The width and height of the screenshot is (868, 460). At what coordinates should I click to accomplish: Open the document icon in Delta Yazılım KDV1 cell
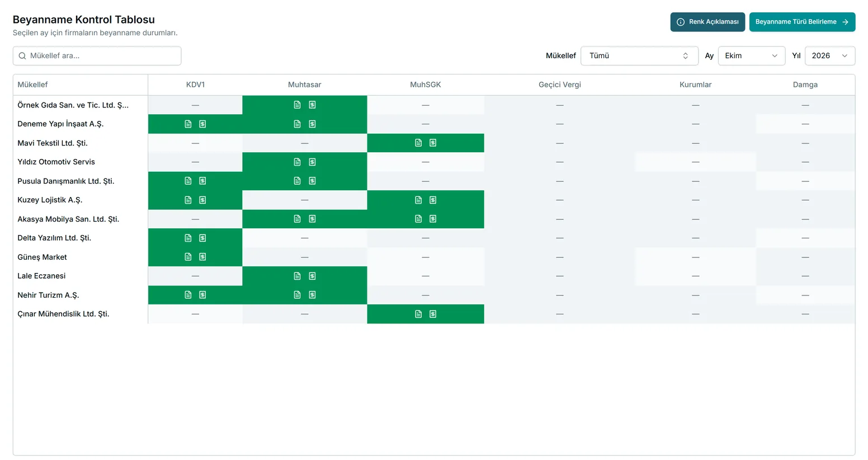pyautogui.click(x=188, y=238)
